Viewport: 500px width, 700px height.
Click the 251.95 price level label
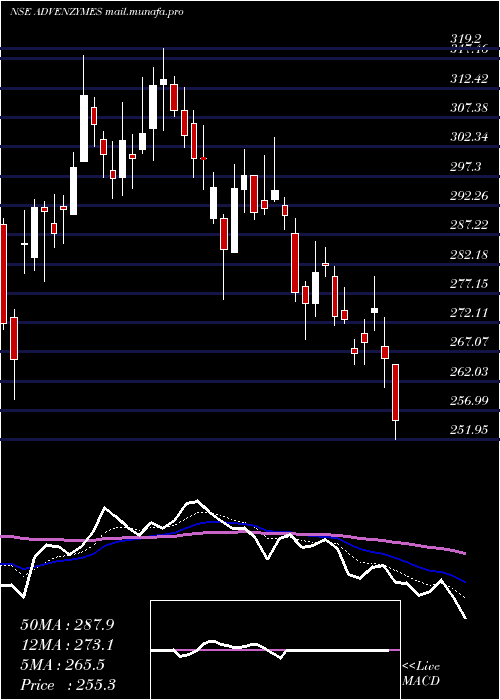(x=469, y=430)
